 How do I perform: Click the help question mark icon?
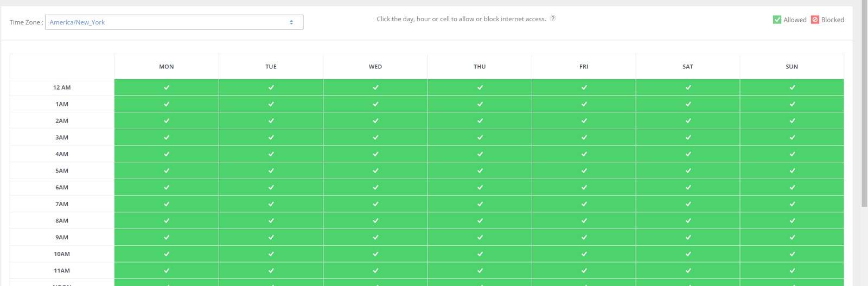553,18
